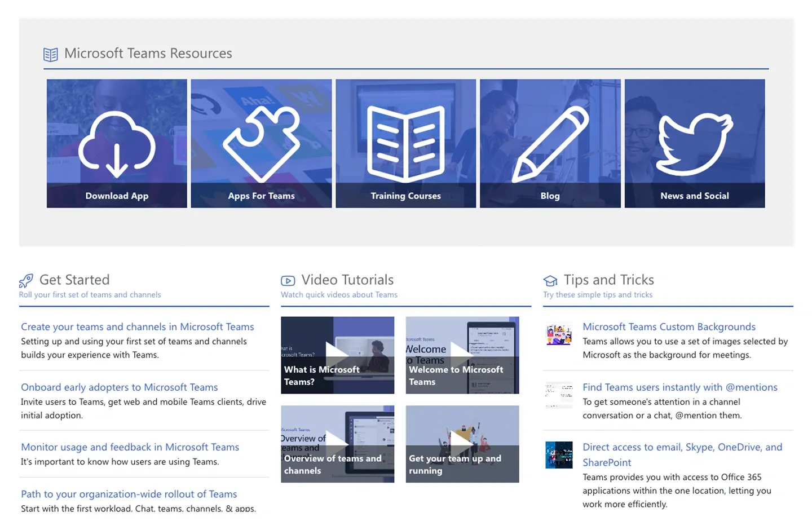Screen dimensions: 812x530
Task: Click the Tips and Tricks heading text
Action: (x=609, y=280)
